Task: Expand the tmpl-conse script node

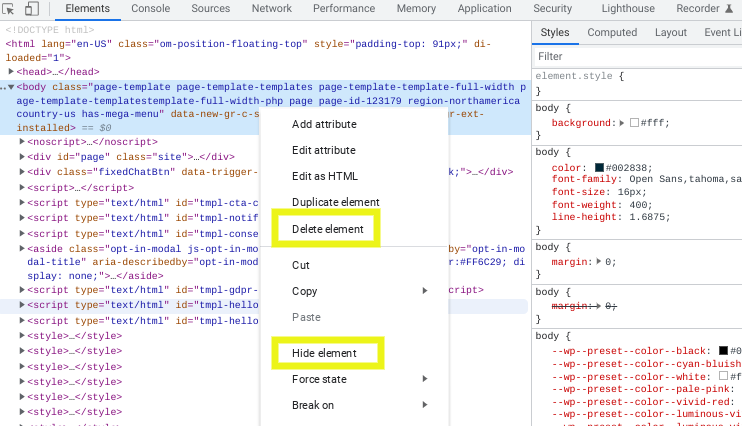Action: pos(22,233)
